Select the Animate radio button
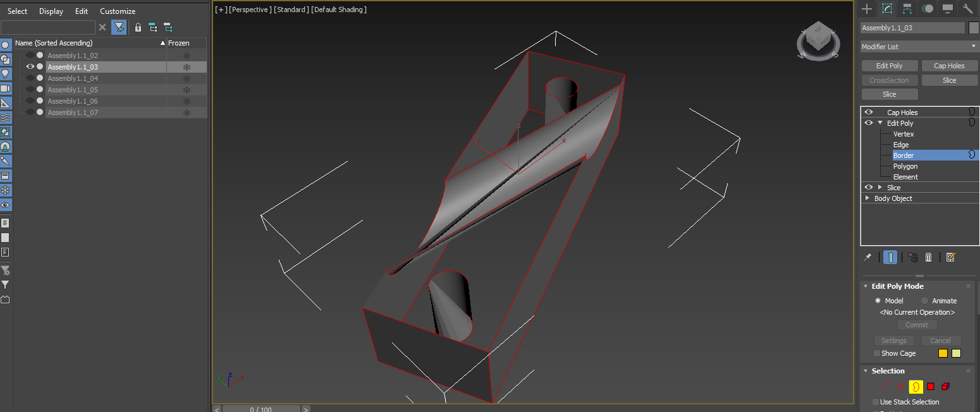980x412 pixels. click(x=924, y=301)
